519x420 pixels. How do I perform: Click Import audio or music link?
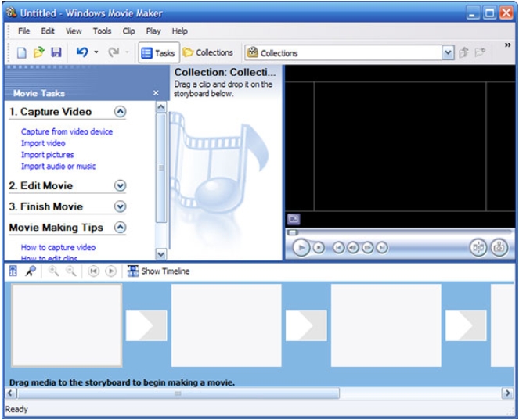click(x=58, y=167)
